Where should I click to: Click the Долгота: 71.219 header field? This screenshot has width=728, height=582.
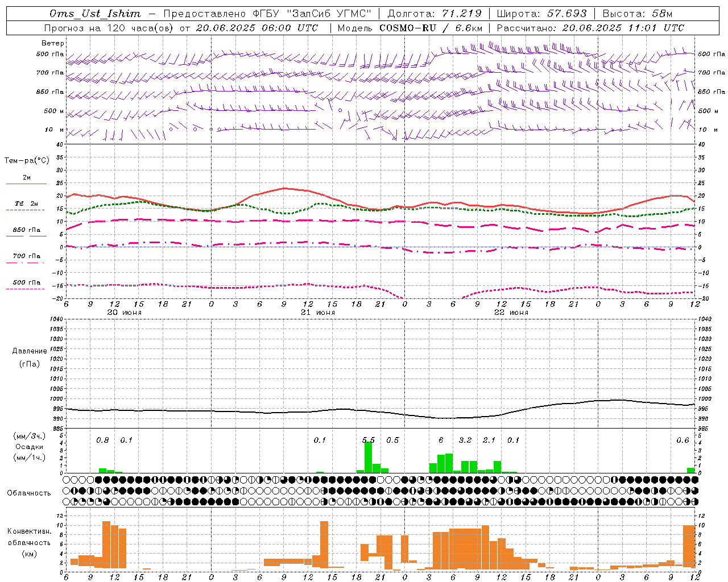pyautogui.click(x=435, y=14)
